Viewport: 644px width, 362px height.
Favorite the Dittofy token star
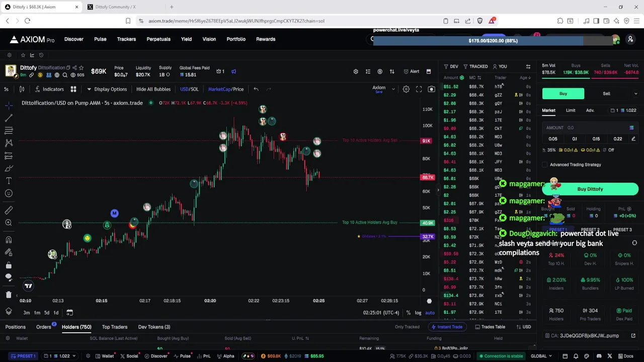pyautogui.click(x=81, y=68)
